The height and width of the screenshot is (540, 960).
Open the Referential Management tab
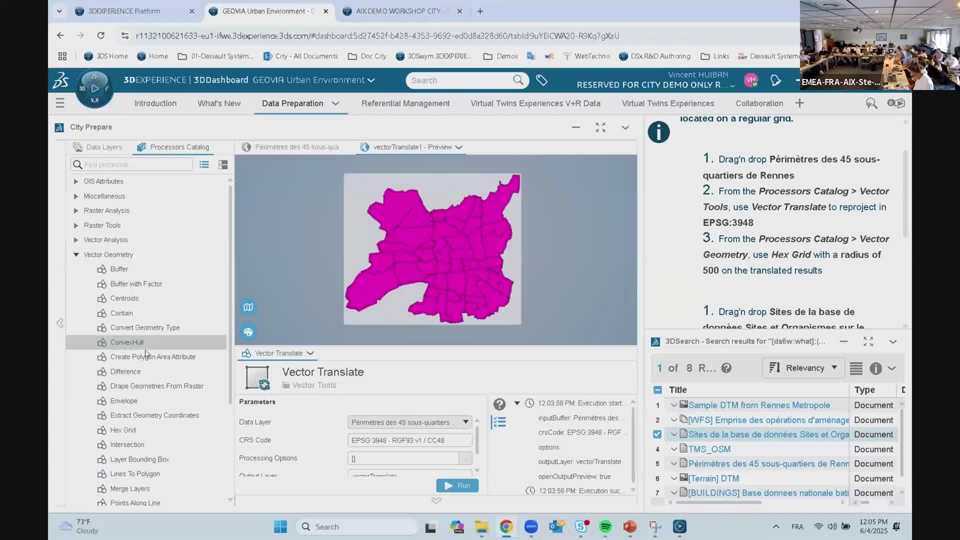(405, 103)
